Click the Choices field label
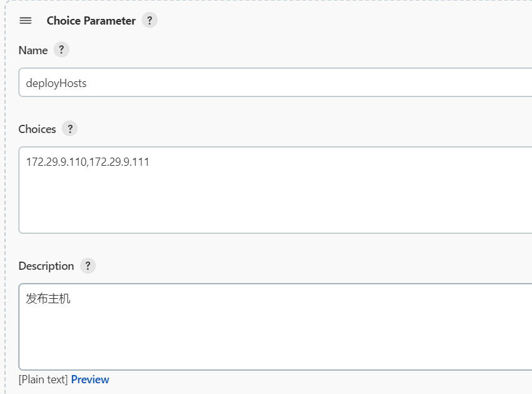 point(37,129)
